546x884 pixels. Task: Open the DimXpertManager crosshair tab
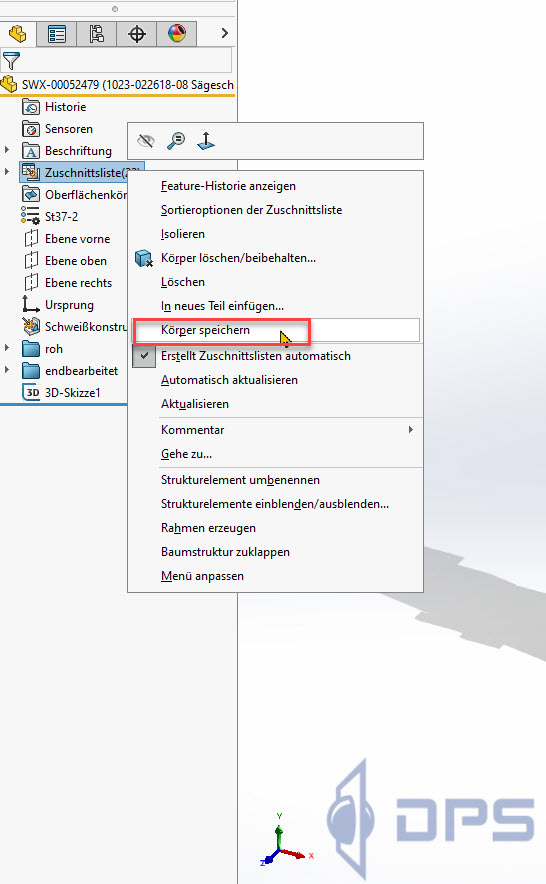pos(136,34)
